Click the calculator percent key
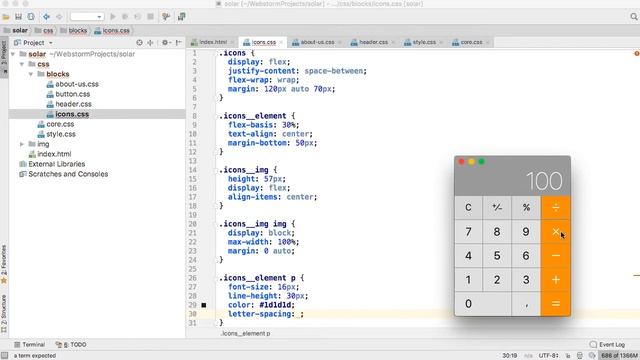The height and width of the screenshot is (360, 640). click(x=527, y=208)
